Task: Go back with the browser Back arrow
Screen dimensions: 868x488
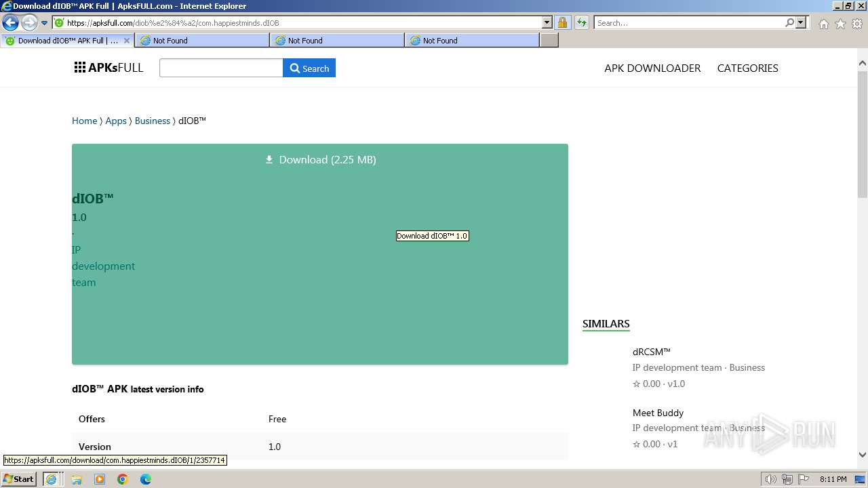Action: 10,23
